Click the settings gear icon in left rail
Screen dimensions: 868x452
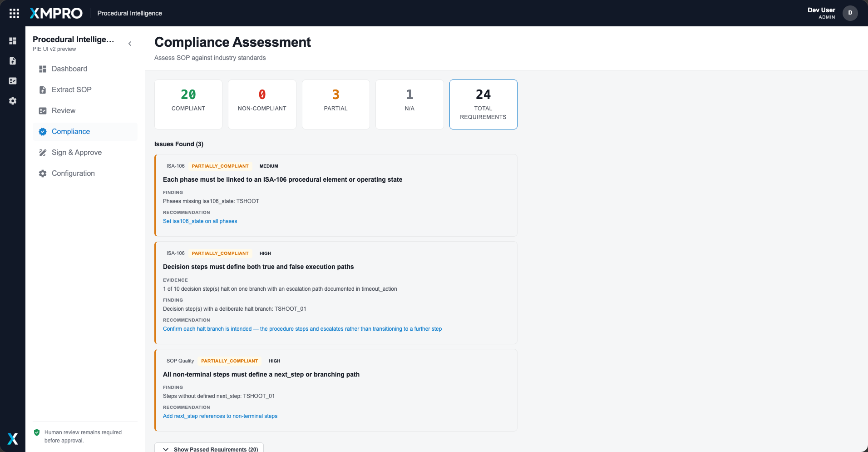(x=13, y=101)
